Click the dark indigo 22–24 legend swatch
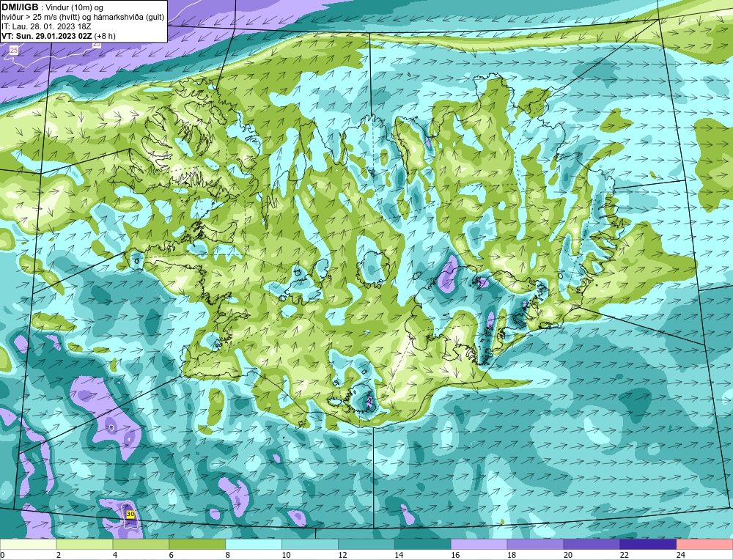Image resolution: width=733 pixels, height=560 pixels. pyautogui.click(x=649, y=545)
